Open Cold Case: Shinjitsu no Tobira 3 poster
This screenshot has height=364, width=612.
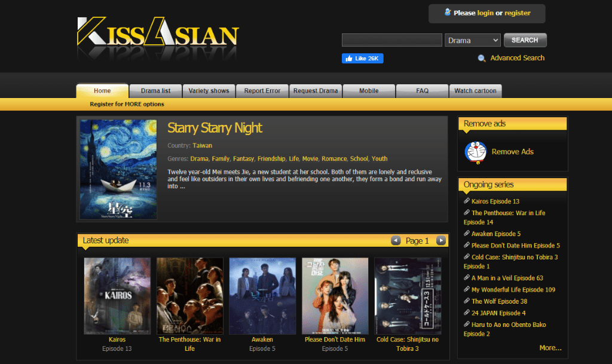408,296
